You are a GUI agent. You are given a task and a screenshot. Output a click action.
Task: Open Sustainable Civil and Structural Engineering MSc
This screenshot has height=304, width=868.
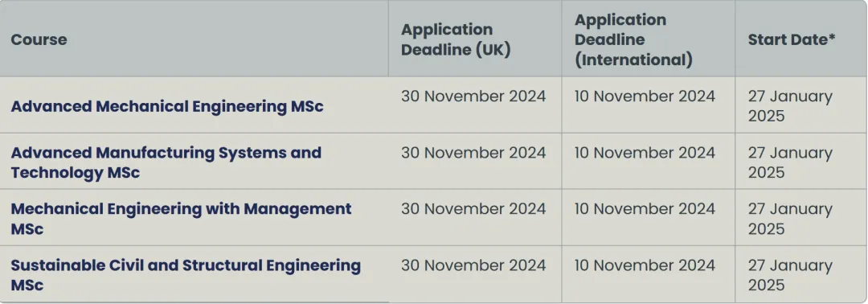point(186,275)
